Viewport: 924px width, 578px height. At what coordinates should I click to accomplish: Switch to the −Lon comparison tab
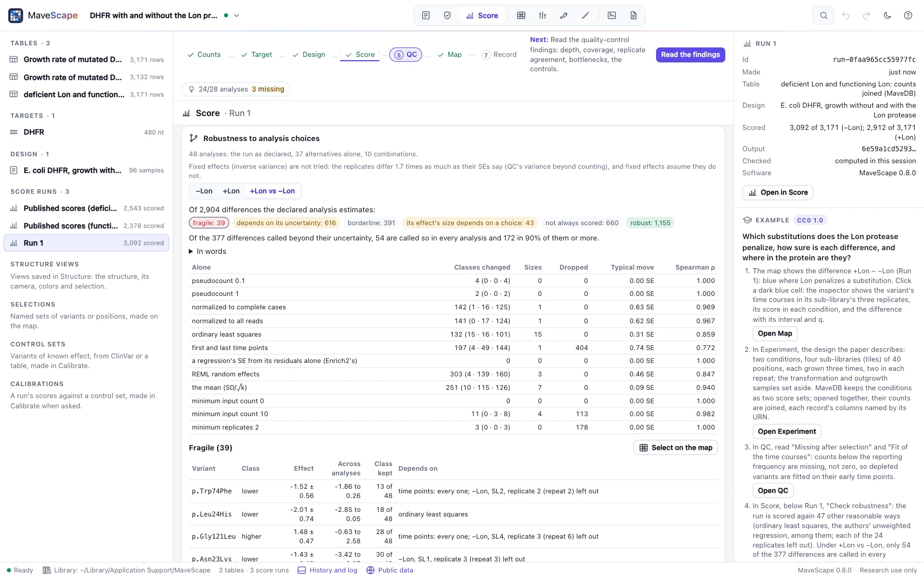point(204,191)
